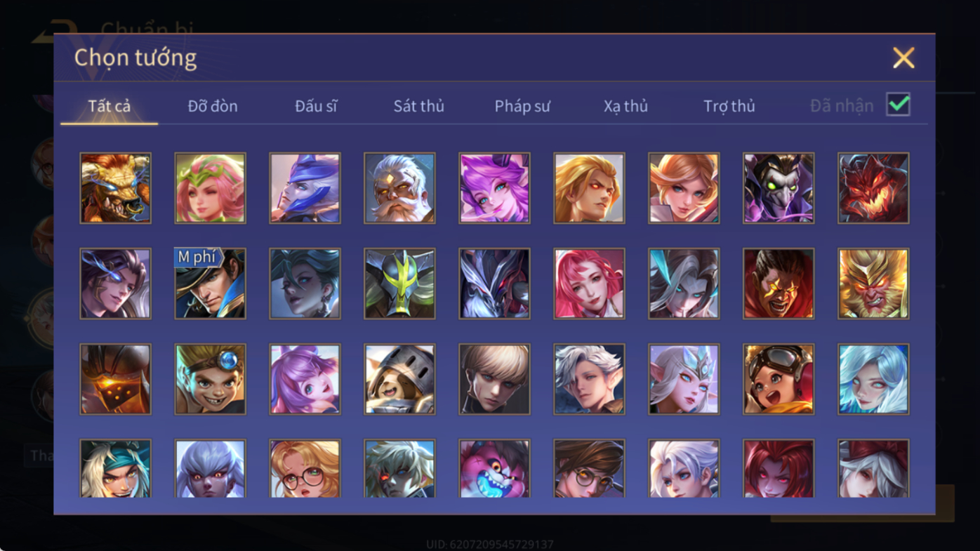Switch to the "Đấu sĩ" tab
This screenshot has height=551, width=980.
316,106
